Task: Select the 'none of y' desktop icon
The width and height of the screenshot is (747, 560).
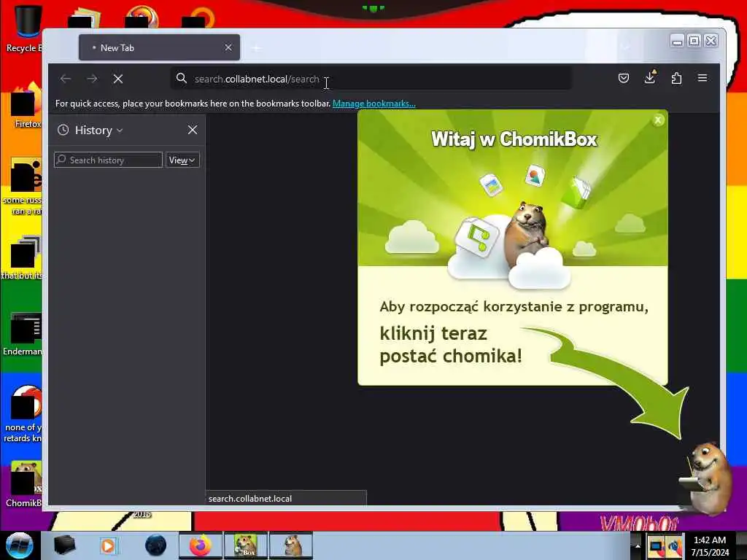Action: pos(24,413)
